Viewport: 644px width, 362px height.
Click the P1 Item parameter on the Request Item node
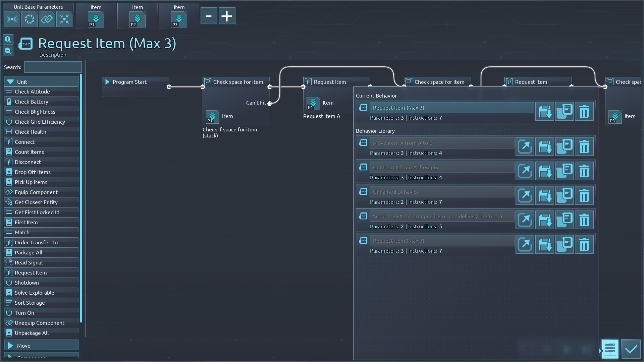point(313,103)
